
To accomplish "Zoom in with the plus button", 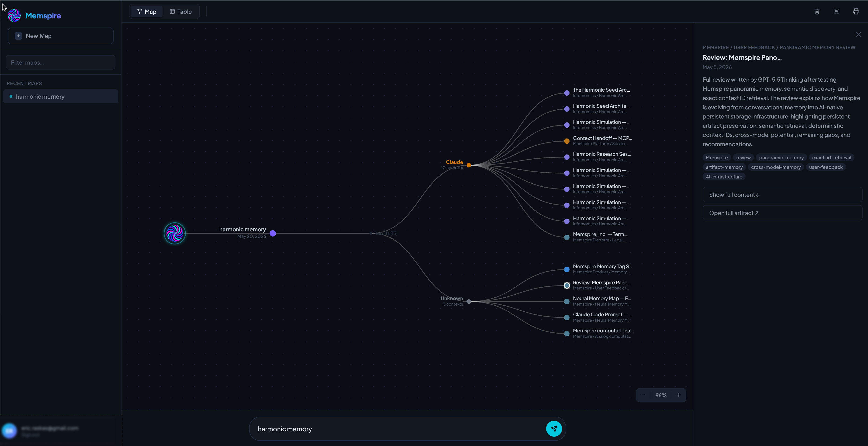I will tap(679, 395).
